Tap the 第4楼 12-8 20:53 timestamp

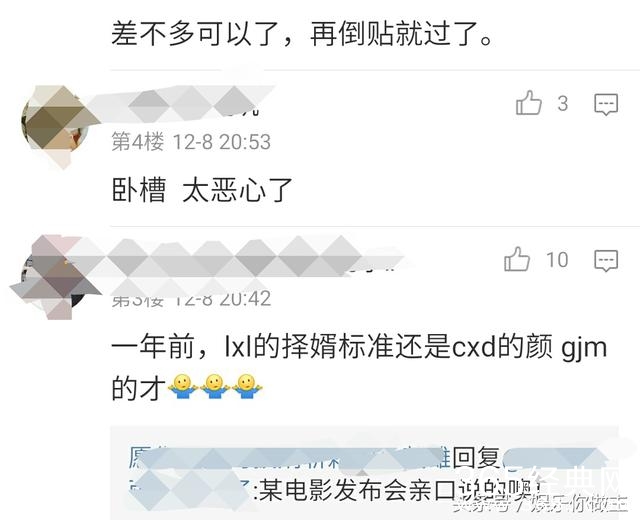[191, 142]
